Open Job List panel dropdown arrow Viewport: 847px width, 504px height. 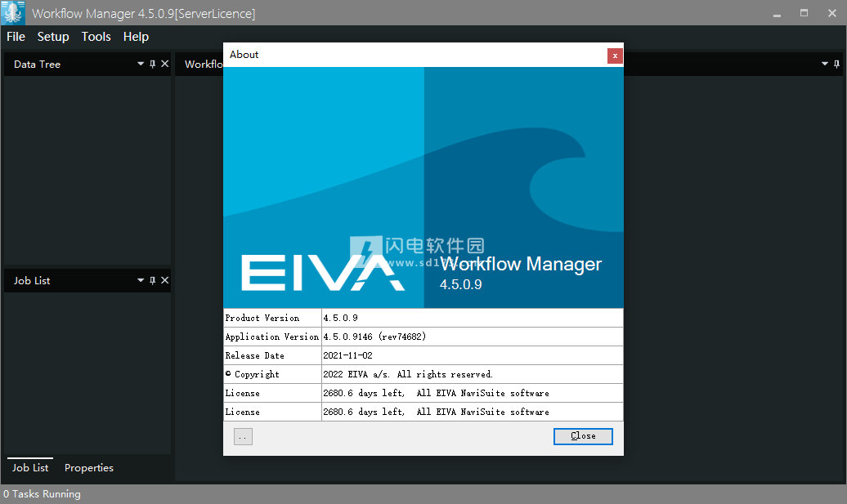(x=141, y=280)
